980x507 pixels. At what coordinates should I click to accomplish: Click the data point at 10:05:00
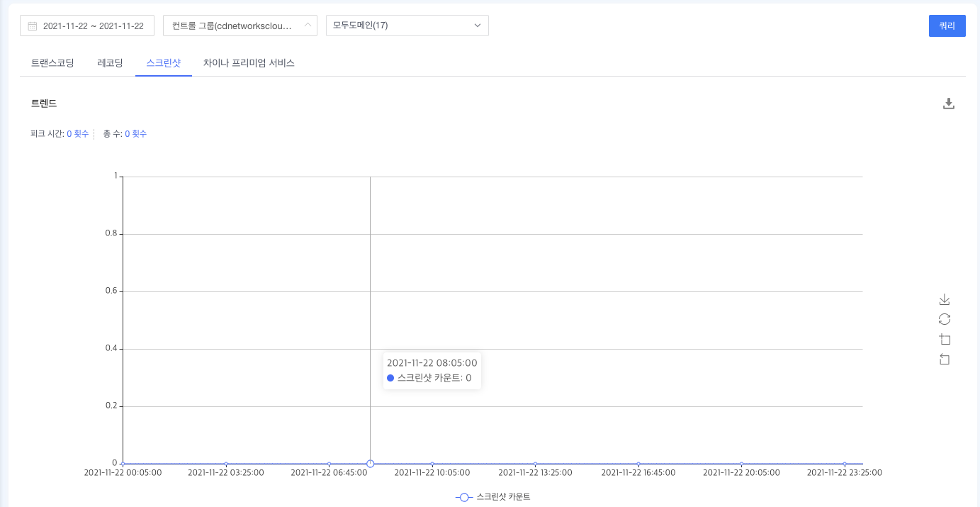tap(432, 464)
